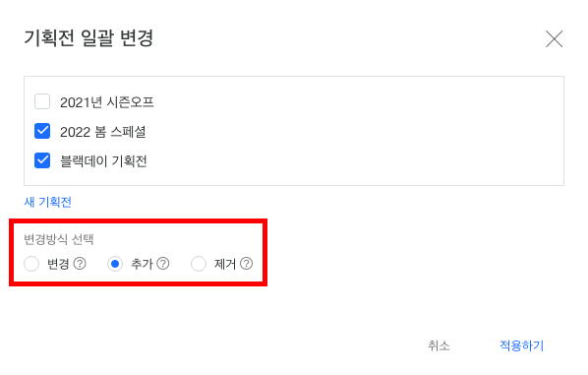Click the help icon next to 추가
The image size is (588, 375).
[x=163, y=264]
